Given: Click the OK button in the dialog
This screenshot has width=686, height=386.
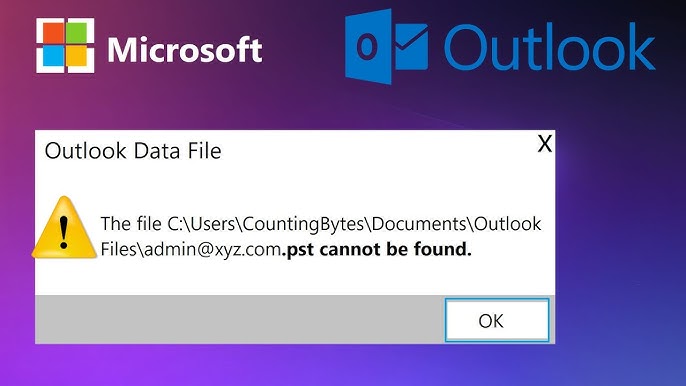Looking at the screenshot, I should point(497,320).
